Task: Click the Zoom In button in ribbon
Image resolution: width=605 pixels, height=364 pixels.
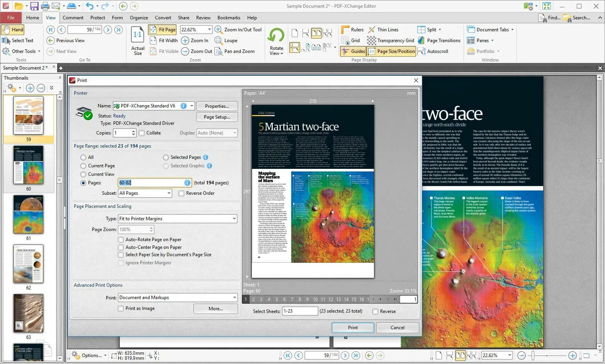Action: [195, 40]
